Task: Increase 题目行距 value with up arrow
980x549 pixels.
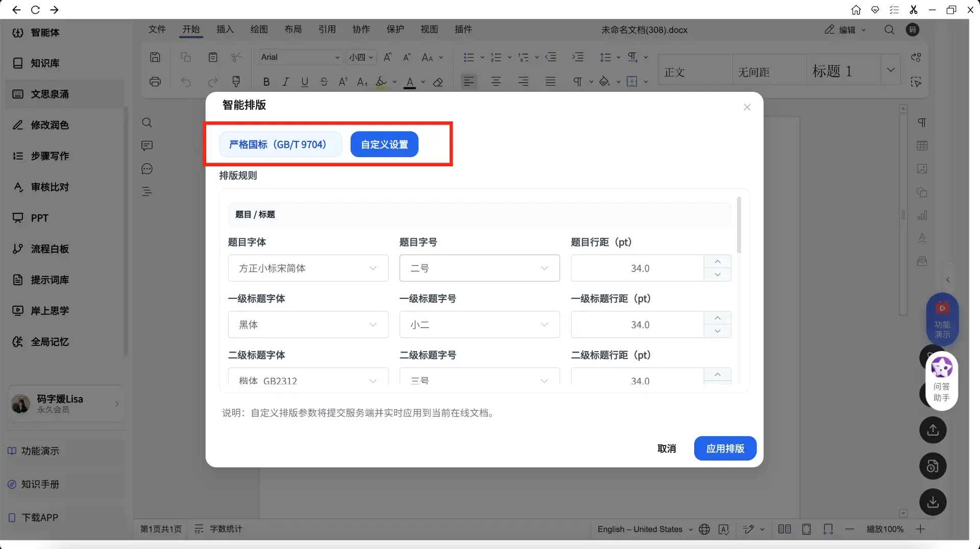Action: point(718,262)
